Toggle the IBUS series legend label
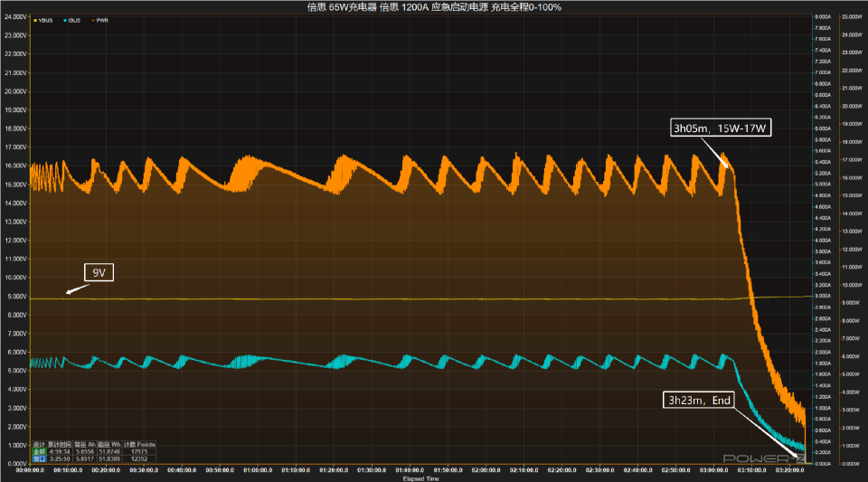 [74, 21]
